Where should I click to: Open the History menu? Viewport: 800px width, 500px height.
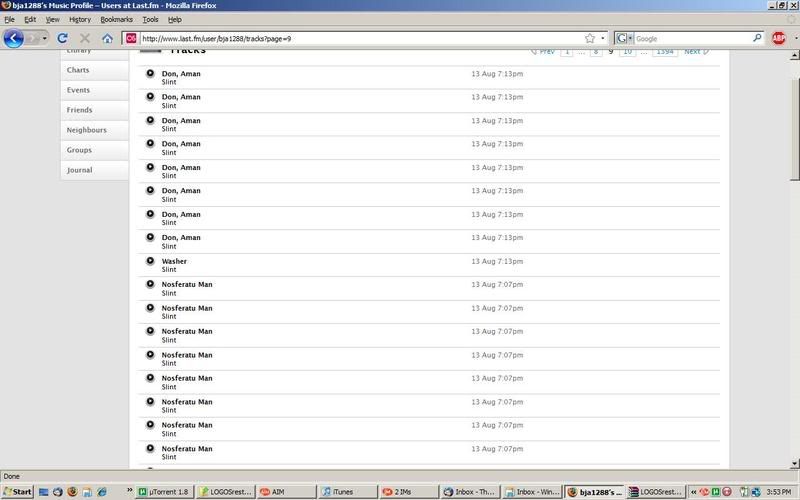(x=80, y=19)
